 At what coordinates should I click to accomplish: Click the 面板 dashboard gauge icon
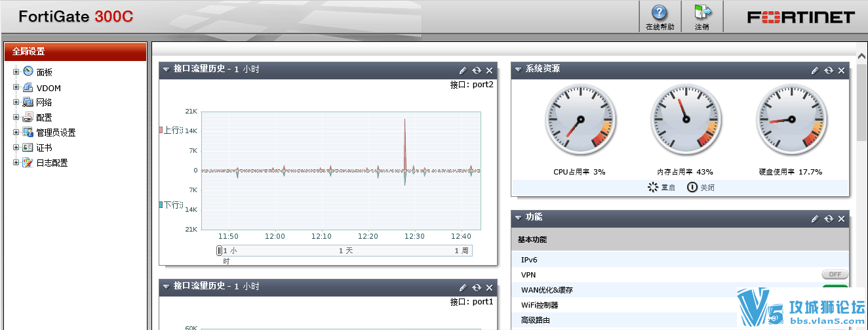28,72
